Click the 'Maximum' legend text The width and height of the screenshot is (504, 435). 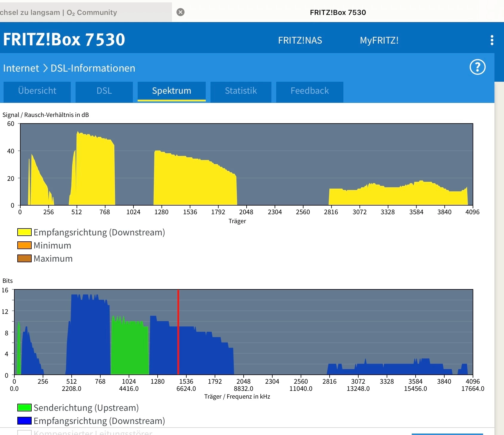coord(53,259)
